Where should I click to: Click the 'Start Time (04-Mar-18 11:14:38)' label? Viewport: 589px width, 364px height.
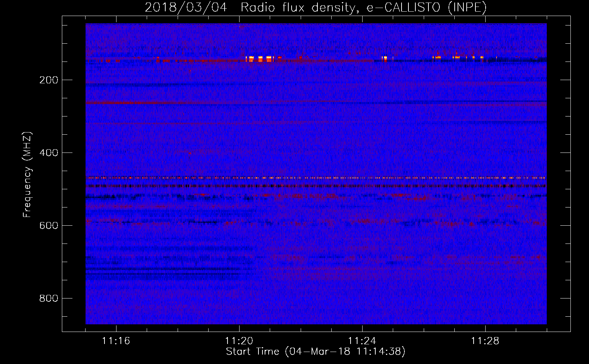pos(316,352)
